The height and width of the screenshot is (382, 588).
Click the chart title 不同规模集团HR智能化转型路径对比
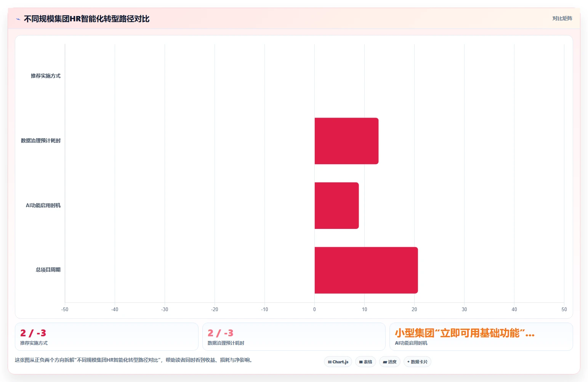click(x=87, y=19)
